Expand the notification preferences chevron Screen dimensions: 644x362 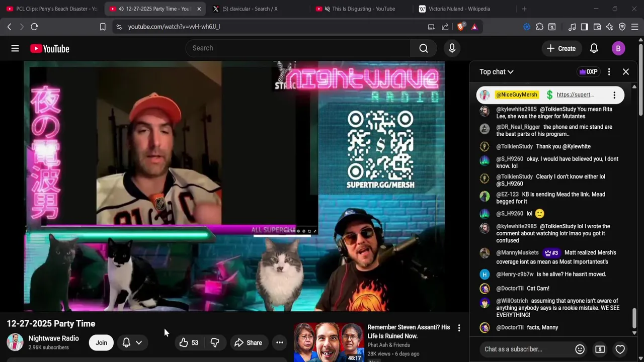click(x=139, y=343)
